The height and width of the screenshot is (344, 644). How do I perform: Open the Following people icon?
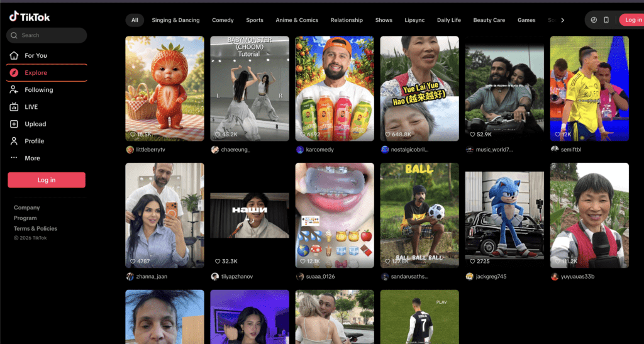14,89
